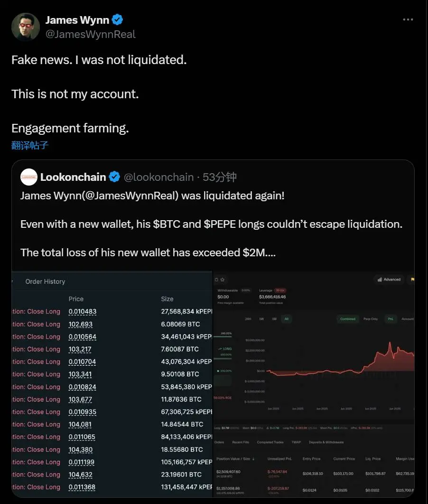Viewport: 428px width, 504px height.
Task: Open the three-dot more options menu
Action: (x=408, y=20)
